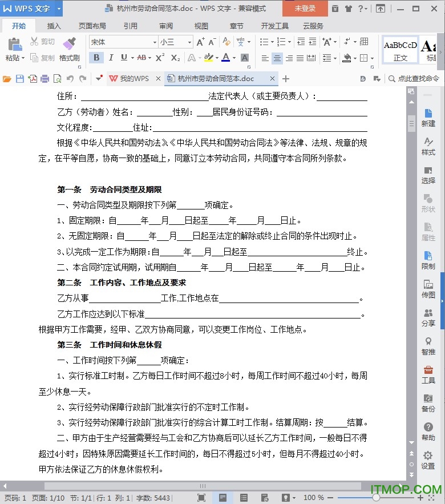
Task: Open the 页面布局 ribbon tab
Action: click(92, 26)
